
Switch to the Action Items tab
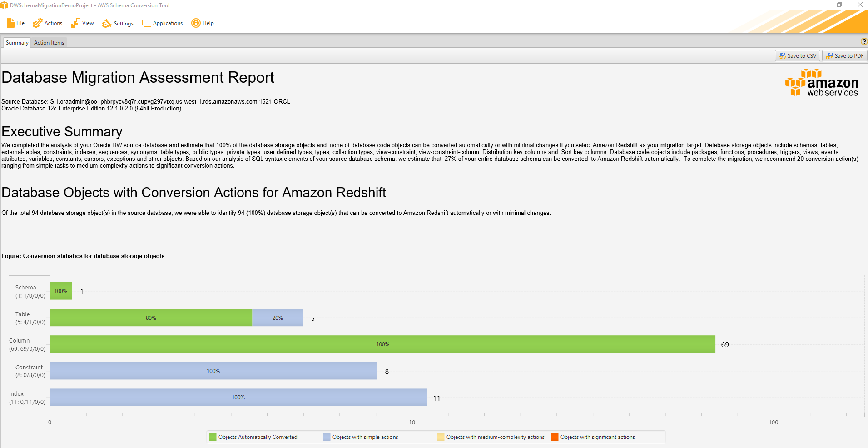point(49,43)
